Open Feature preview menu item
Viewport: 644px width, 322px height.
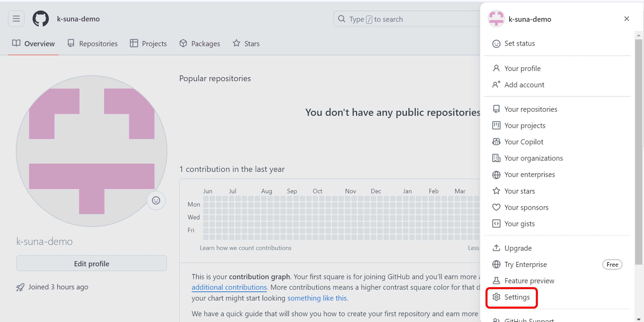(x=557, y=281)
